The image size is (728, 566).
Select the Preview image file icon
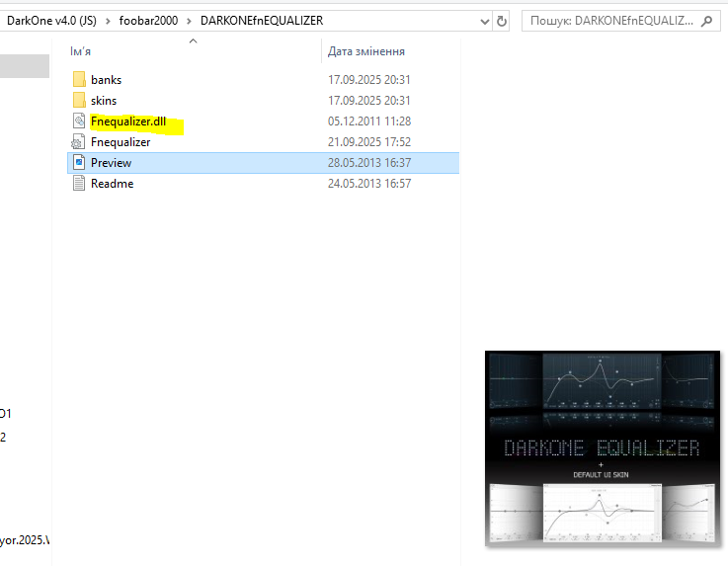pos(79,163)
